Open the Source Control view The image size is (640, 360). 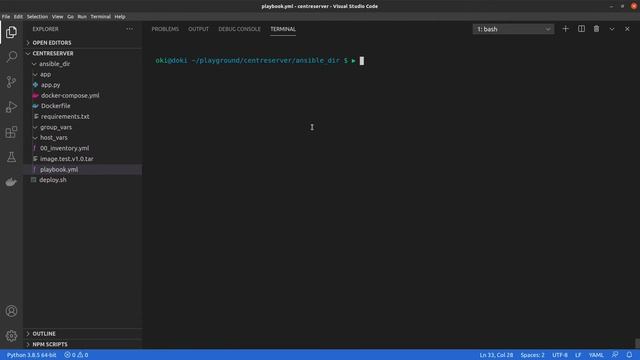click(11, 82)
